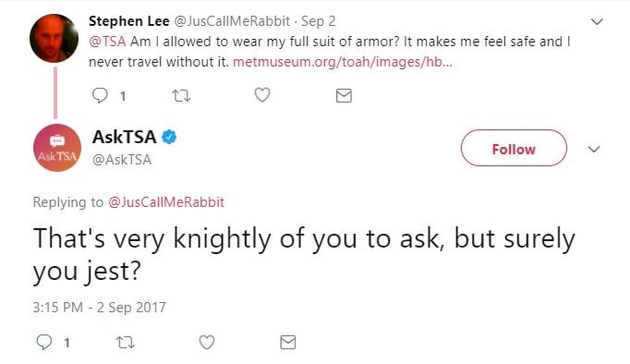Retweet the AskTSA reply

[x=126, y=343]
